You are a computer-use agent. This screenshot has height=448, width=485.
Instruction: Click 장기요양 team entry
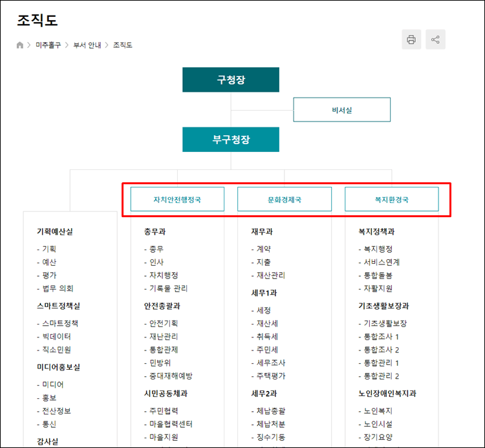[378, 437]
